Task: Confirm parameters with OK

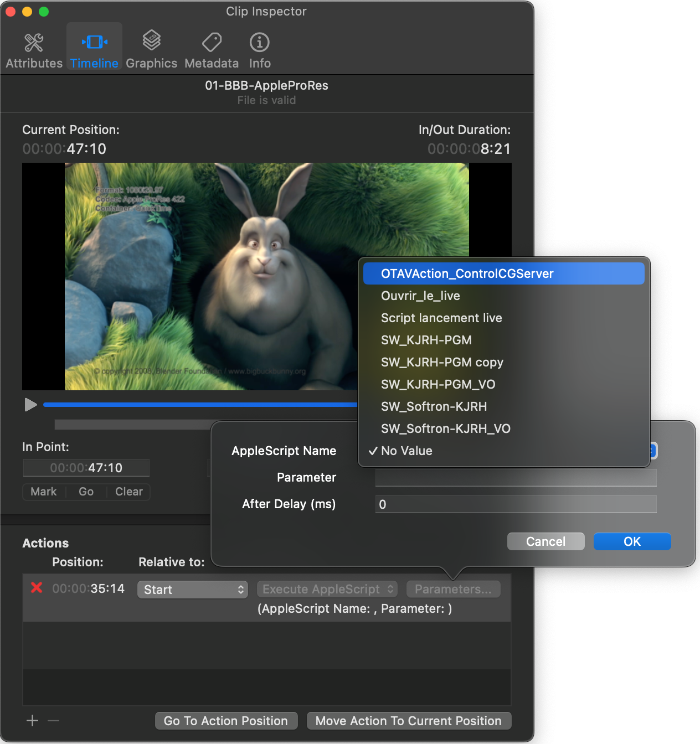Action: pyautogui.click(x=632, y=541)
